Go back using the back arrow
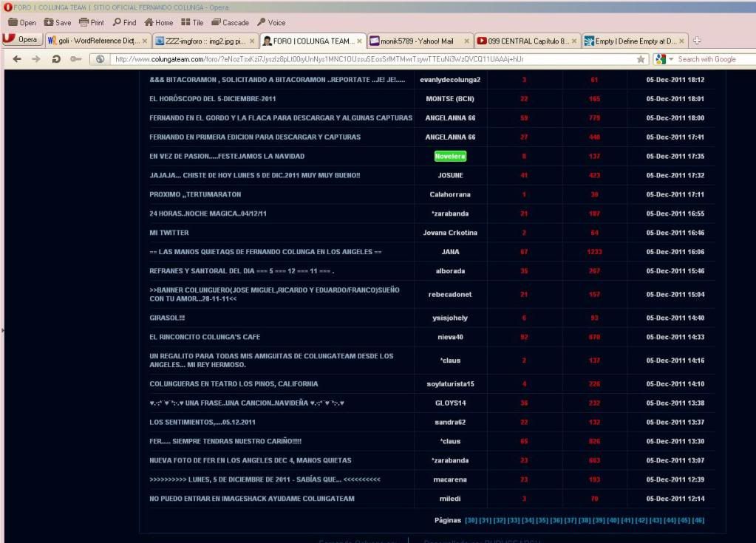The image size is (756, 543). [x=17, y=59]
